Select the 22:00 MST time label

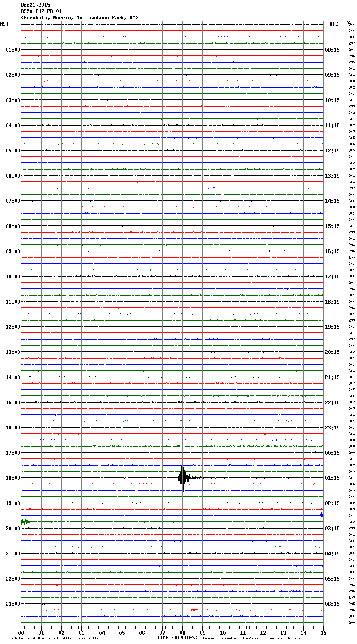[13, 579]
